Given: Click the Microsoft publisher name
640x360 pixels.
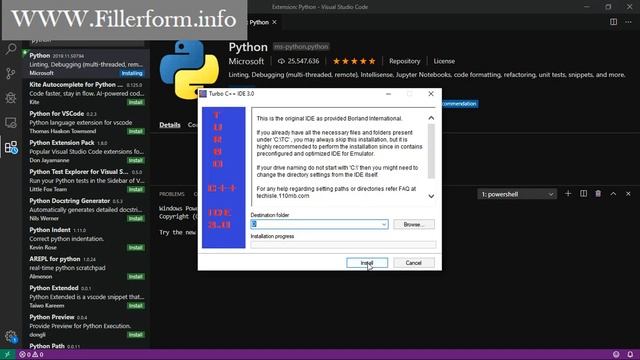Looking at the screenshot, I should tap(246, 61).
